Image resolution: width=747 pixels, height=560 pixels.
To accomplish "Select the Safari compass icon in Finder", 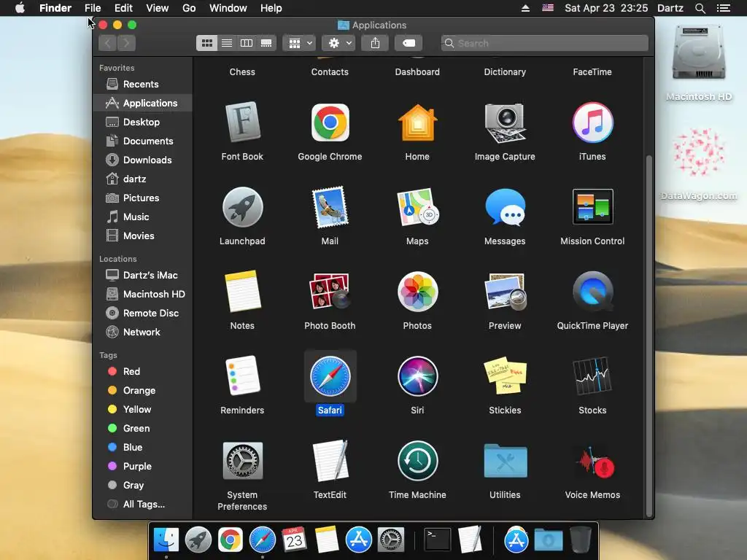I will 330,376.
